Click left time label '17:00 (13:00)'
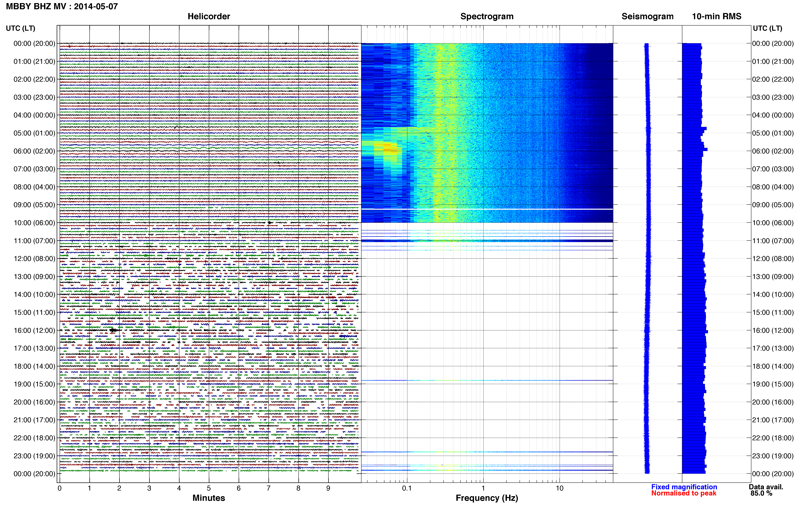 point(34,348)
